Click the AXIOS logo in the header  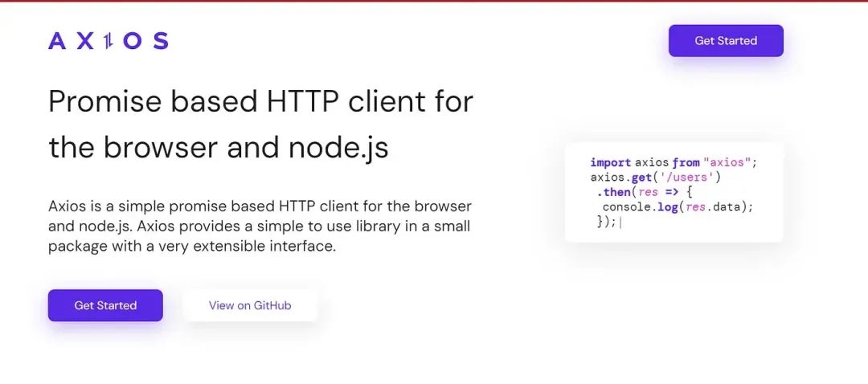coord(108,41)
